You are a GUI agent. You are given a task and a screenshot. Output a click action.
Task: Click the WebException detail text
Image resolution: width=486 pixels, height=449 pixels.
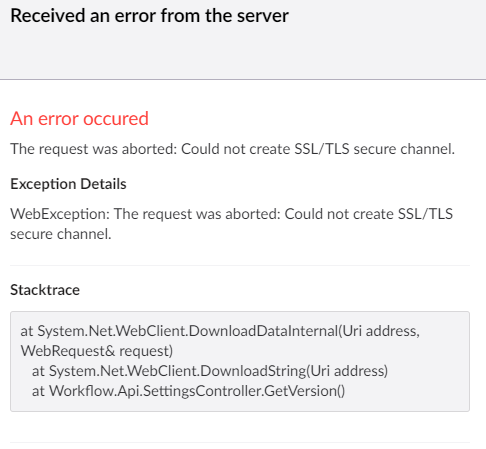[231, 224]
